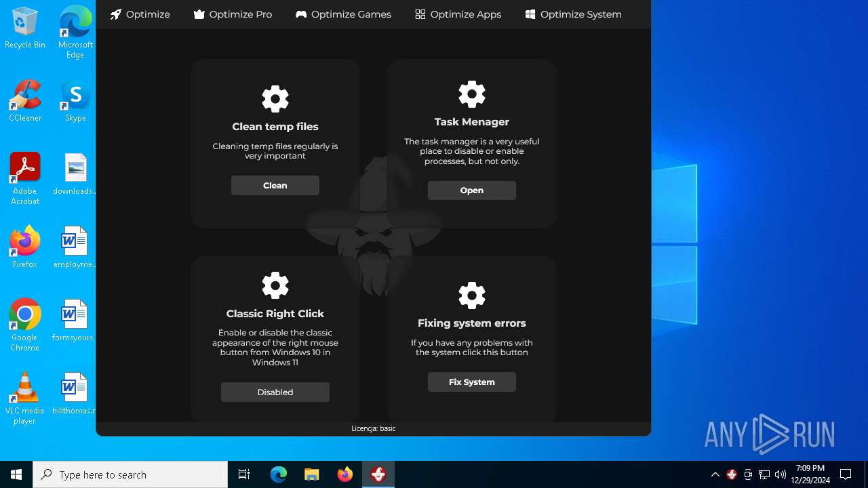868x488 pixels.
Task: Select the Firefox desktop shortcut
Action: pyautogui.click(x=25, y=247)
